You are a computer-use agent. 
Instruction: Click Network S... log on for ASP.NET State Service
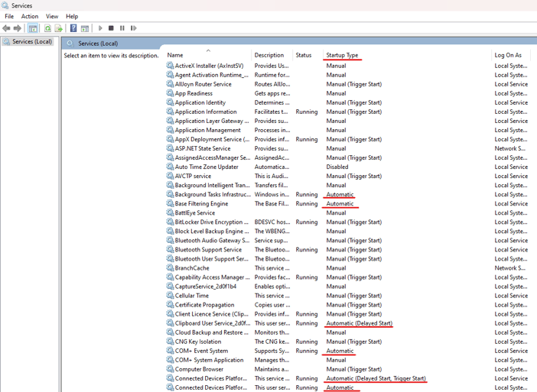[509, 148]
